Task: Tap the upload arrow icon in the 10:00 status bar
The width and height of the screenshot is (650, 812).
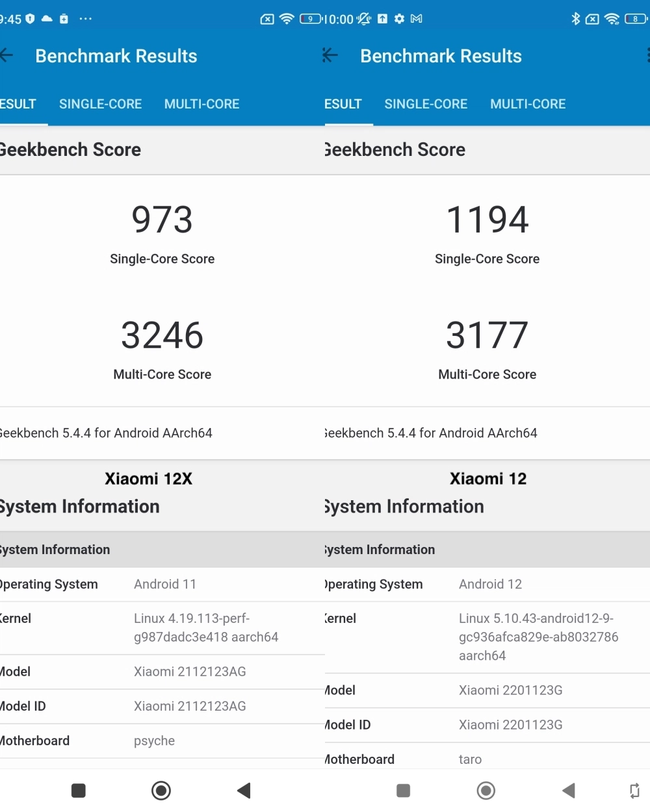Action: (x=383, y=19)
